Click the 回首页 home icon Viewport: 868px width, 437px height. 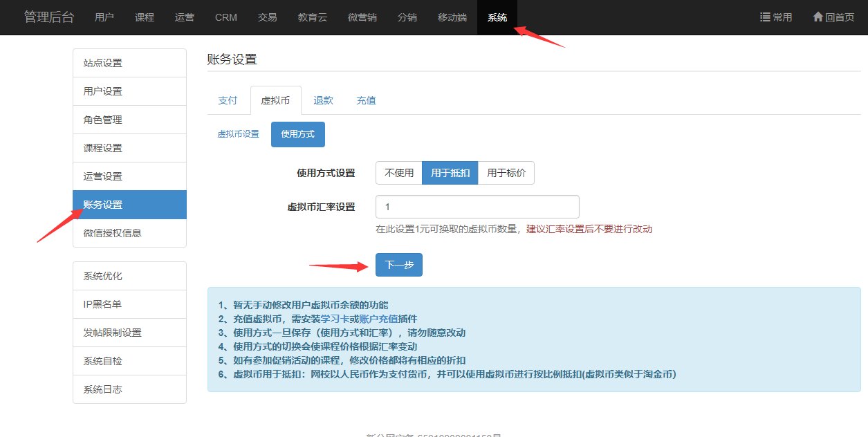click(818, 17)
